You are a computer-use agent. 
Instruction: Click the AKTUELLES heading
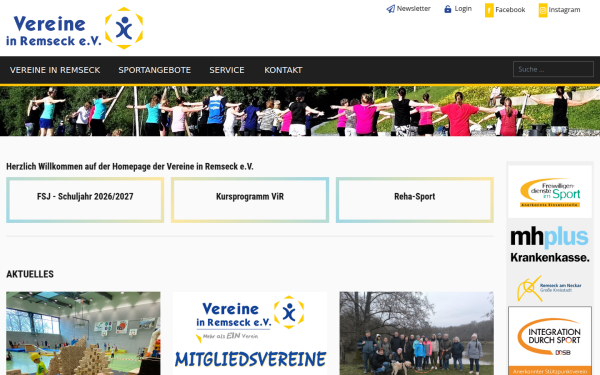30,274
